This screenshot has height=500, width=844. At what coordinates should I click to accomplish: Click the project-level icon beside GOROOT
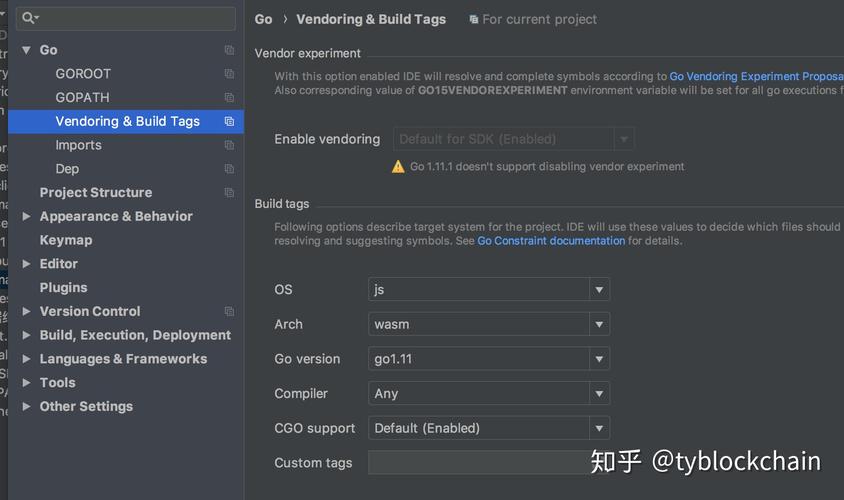pos(229,74)
